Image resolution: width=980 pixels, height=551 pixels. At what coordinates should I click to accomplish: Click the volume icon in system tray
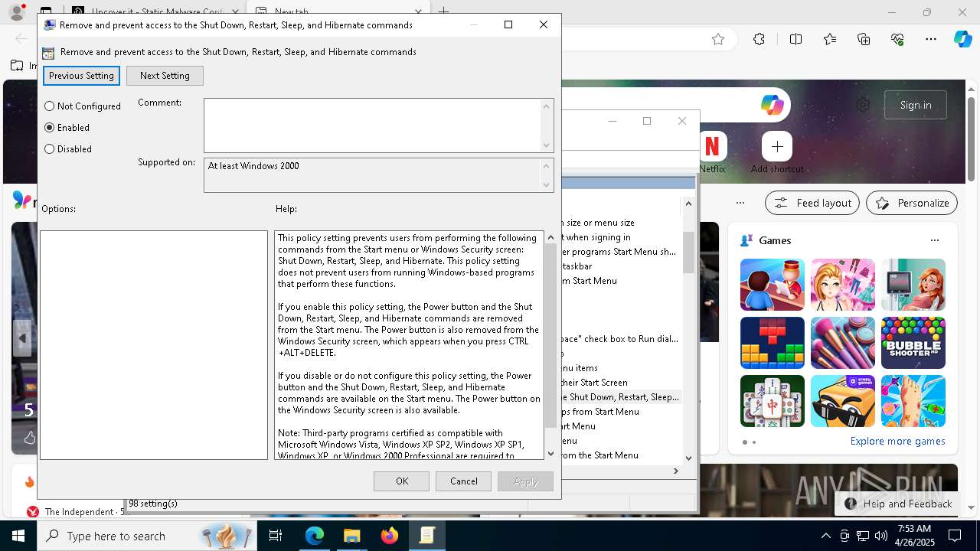(880, 536)
